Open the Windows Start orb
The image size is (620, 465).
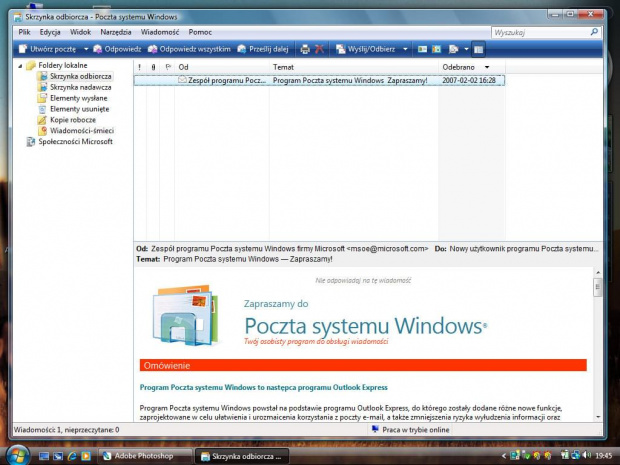[x=17, y=455]
